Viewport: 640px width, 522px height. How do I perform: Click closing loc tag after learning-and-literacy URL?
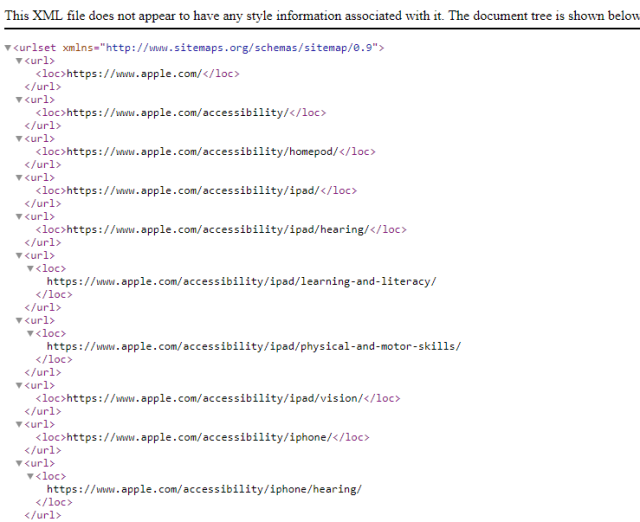tap(54, 295)
